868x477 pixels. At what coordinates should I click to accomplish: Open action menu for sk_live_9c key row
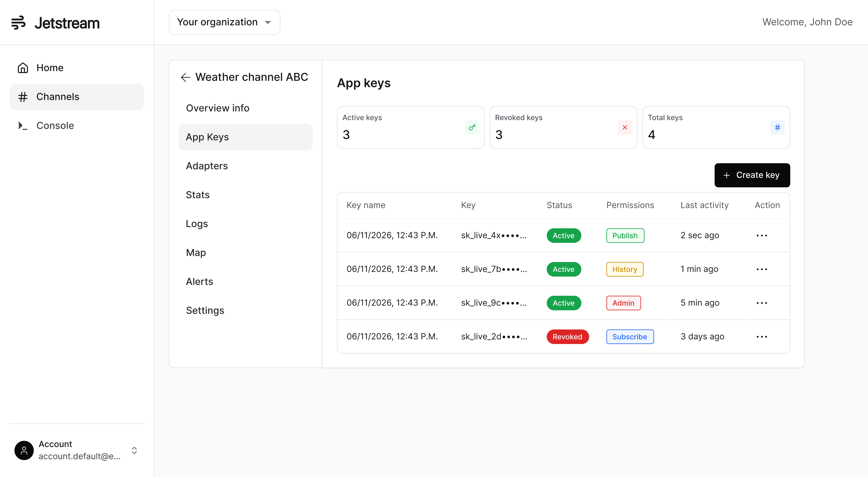pos(761,303)
